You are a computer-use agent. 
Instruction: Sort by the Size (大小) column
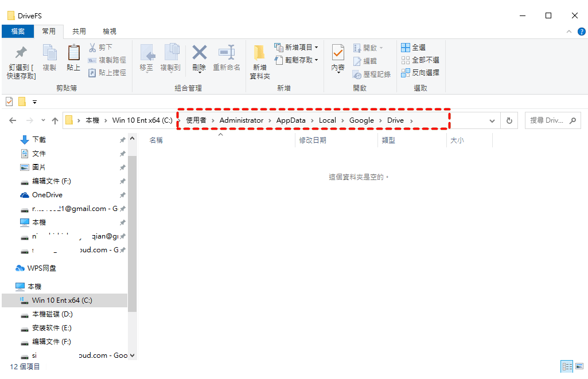tap(457, 140)
